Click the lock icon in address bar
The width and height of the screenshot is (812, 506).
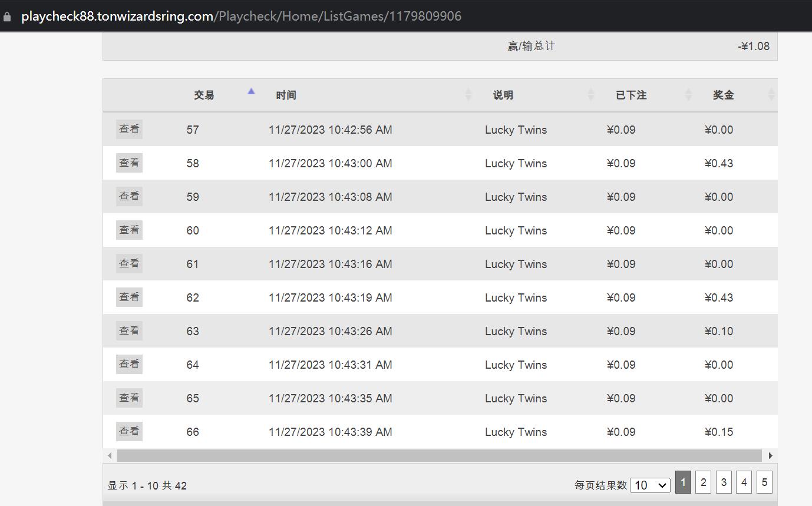point(7,16)
